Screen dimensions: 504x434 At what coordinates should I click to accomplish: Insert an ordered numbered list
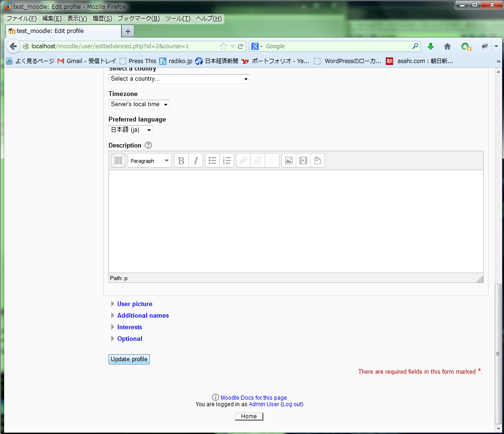point(227,160)
